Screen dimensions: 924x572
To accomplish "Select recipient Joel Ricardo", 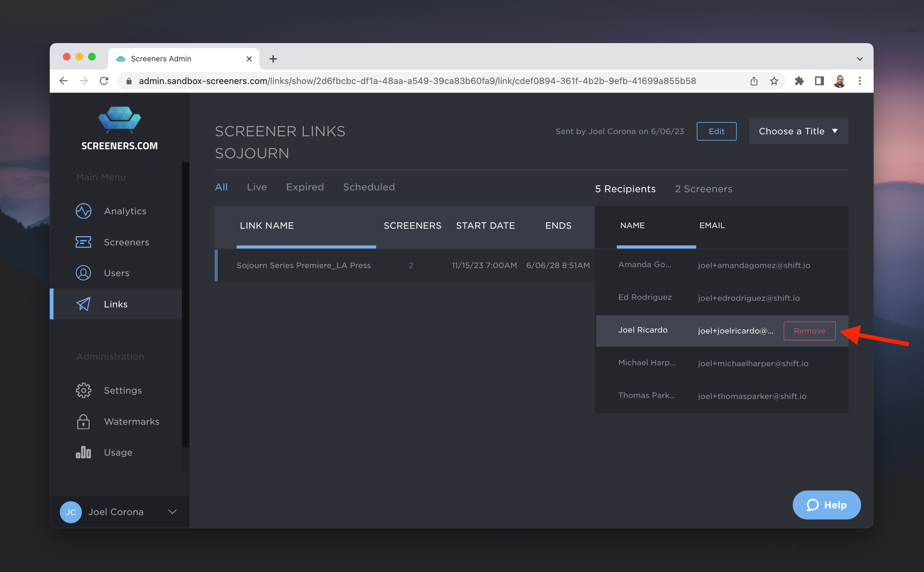I will tap(642, 330).
